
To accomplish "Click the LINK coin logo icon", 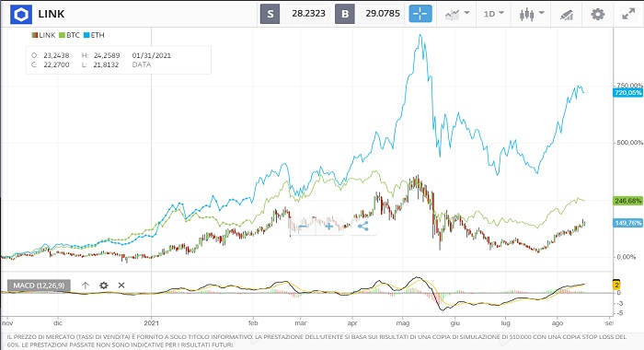I will coord(20,15).
